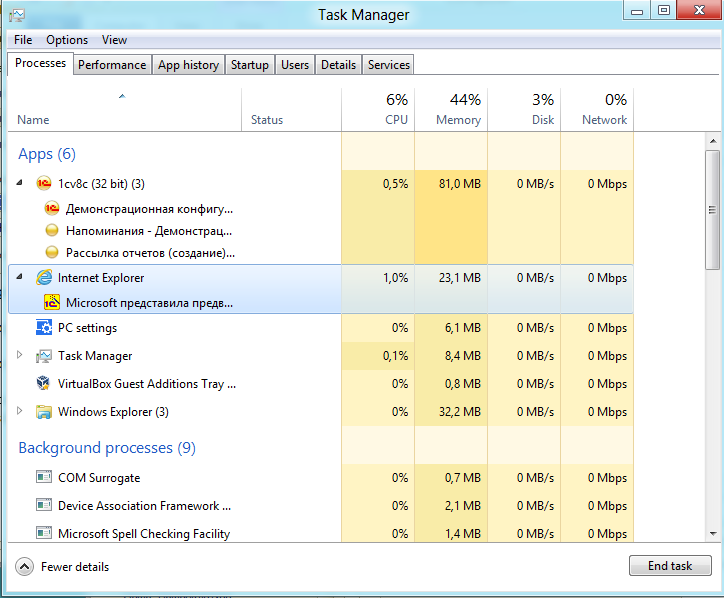Image resolution: width=724 pixels, height=598 pixels.
Task: Sort by the Status column header
Action: tap(291, 110)
